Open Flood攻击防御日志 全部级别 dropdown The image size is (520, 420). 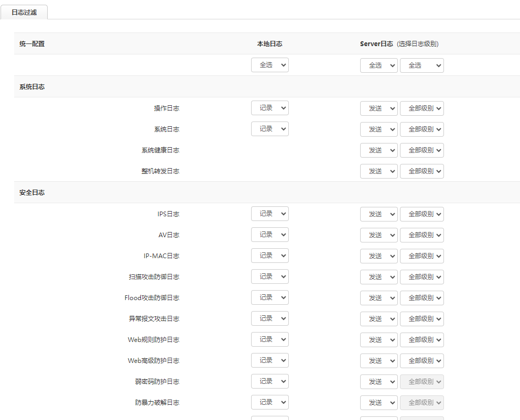pyautogui.click(x=422, y=298)
